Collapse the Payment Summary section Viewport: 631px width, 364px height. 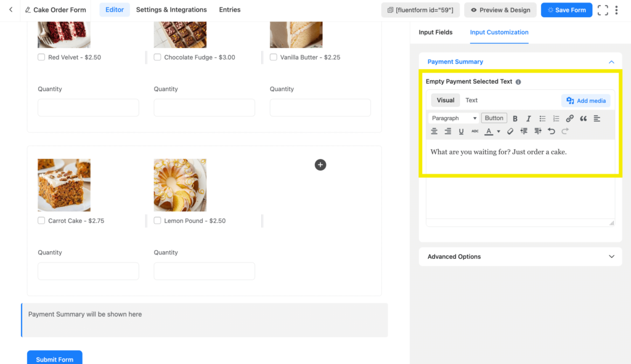click(x=611, y=62)
